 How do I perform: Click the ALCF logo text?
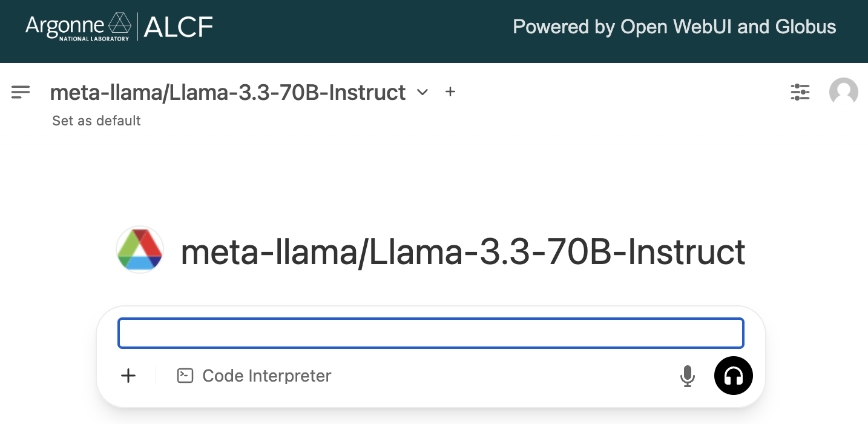(179, 27)
